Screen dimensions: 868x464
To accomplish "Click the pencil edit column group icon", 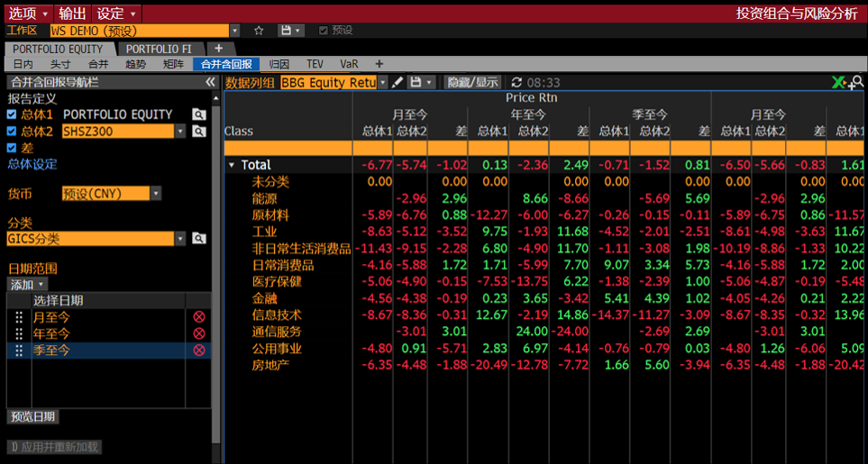I will pos(397,82).
